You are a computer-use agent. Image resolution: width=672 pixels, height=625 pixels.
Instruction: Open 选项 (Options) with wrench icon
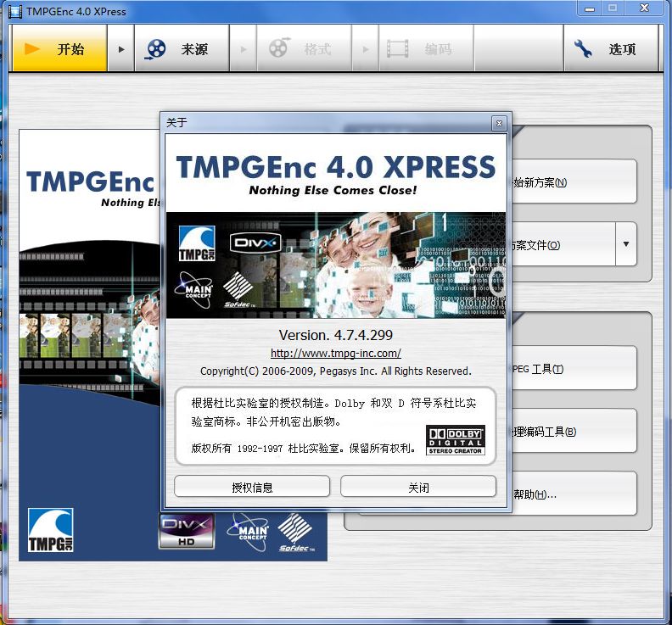pyautogui.click(x=611, y=48)
